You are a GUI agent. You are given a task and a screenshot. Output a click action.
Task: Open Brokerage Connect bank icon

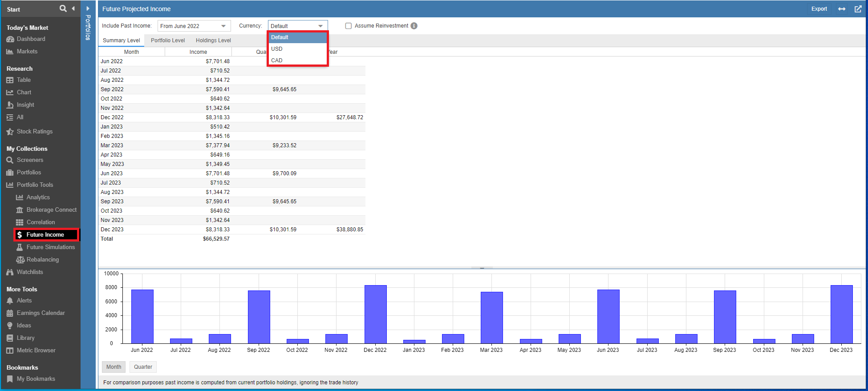[20, 210]
